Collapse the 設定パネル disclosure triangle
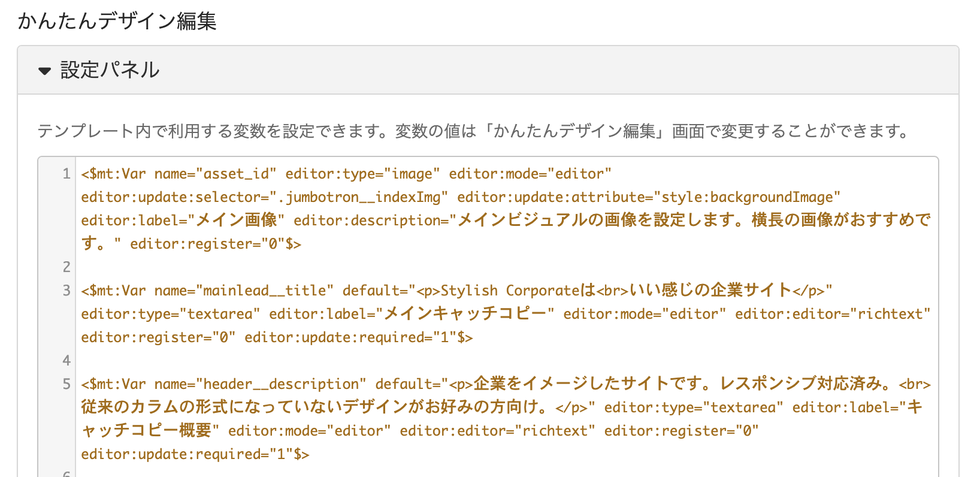The width and height of the screenshot is (980, 477). 44,71
